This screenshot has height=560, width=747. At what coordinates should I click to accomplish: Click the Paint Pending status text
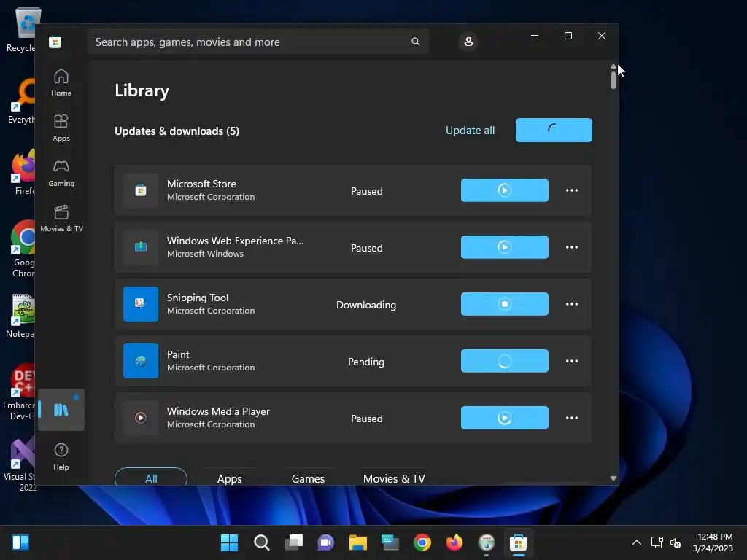click(366, 362)
